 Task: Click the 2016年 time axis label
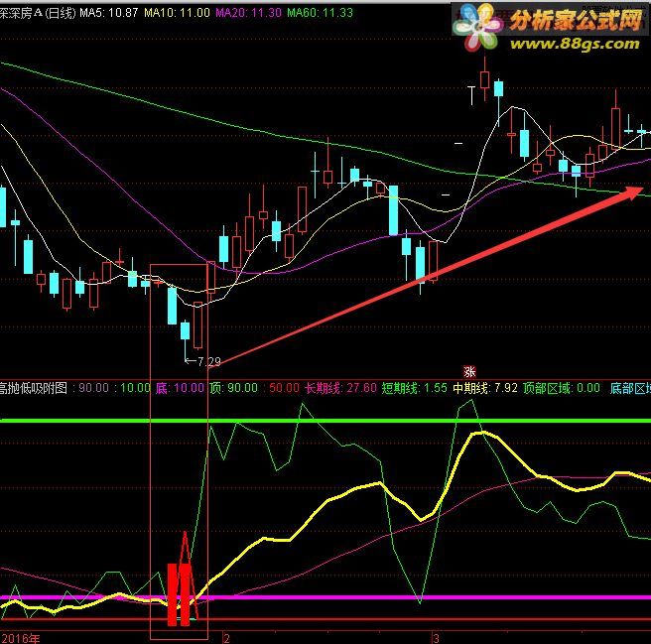(21, 638)
